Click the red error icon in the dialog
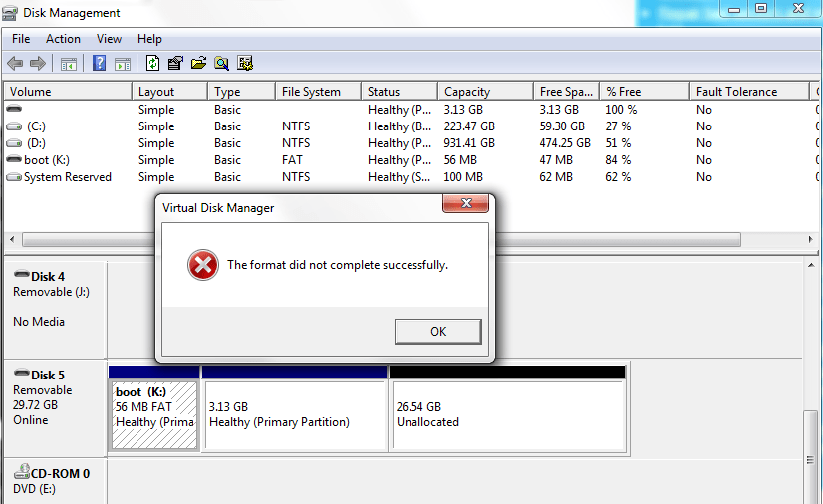 [203, 265]
